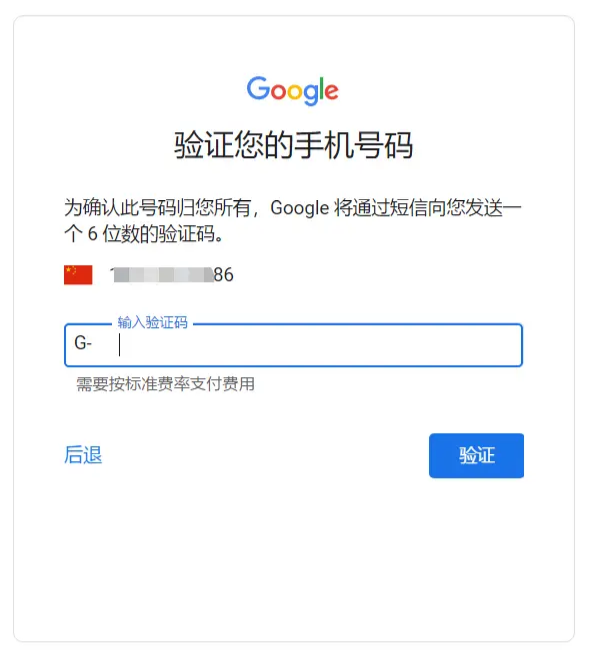
Task: Click the 6 位数的验证码 text line
Action: tap(144, 233)
